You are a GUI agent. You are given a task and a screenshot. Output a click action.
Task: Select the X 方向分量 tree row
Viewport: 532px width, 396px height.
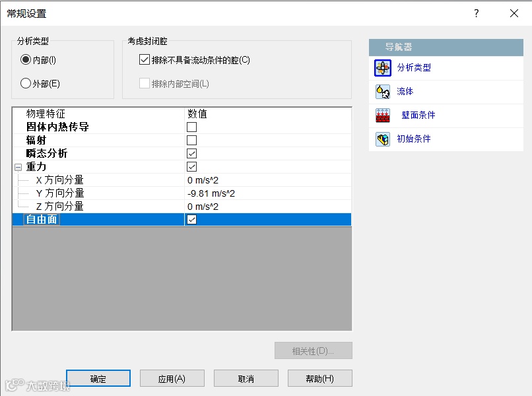coord(59,180)
